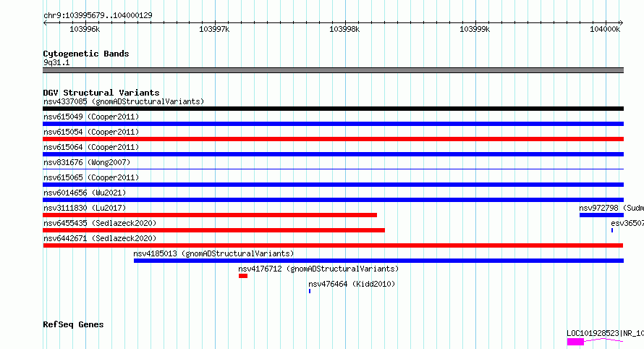The height and width of the screenshot is (349, 644).
Task: Select the short blue nsv972798 bar
Action: (602, 215)
